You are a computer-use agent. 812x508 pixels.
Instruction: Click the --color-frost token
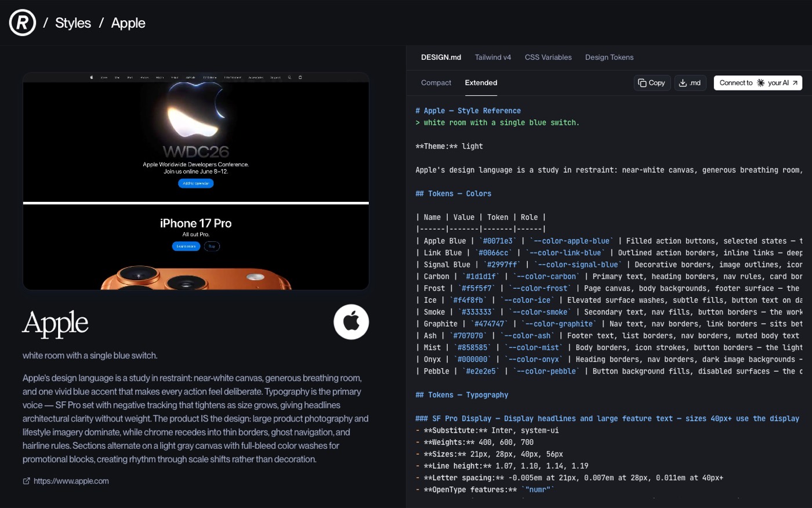click(x=540, y=288)
